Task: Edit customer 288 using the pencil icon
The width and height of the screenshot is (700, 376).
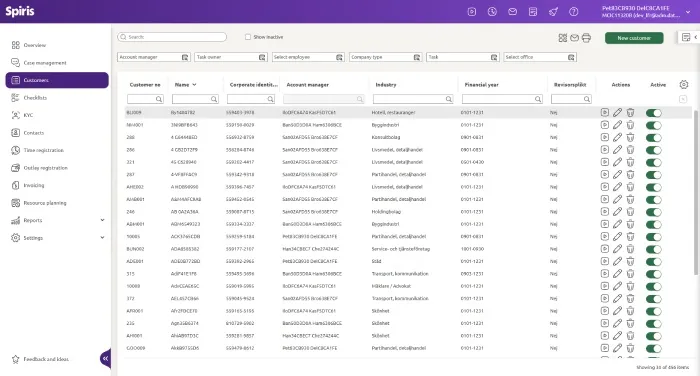Action: click(617, 138)
